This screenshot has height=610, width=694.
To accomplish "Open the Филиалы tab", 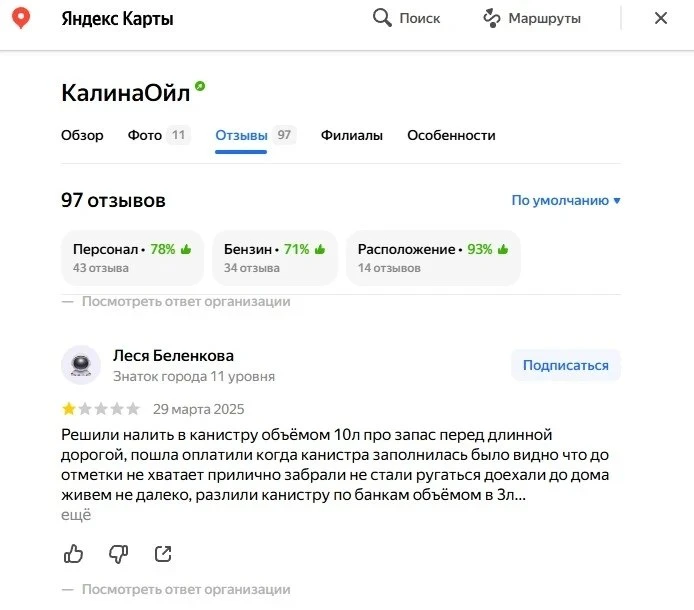I will point(351,135).
